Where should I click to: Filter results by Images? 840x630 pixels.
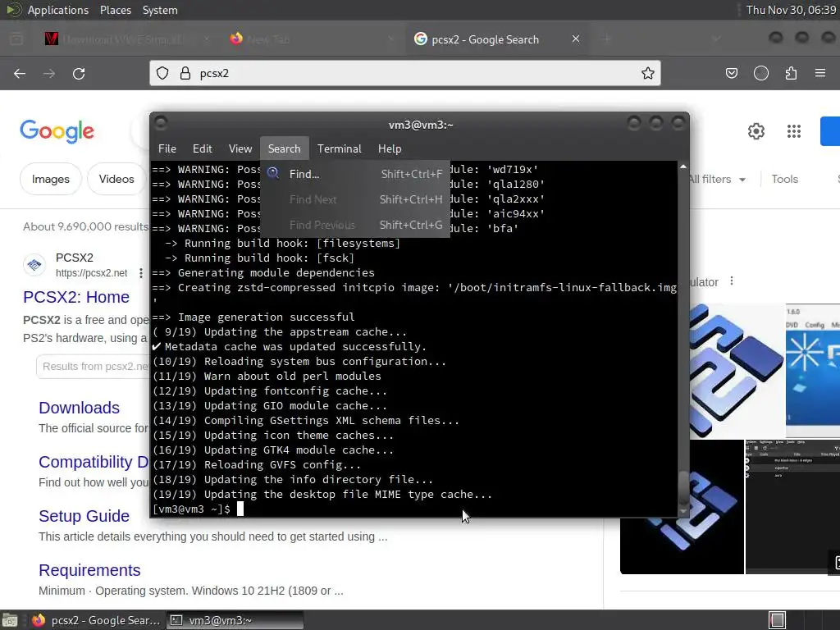50,179
